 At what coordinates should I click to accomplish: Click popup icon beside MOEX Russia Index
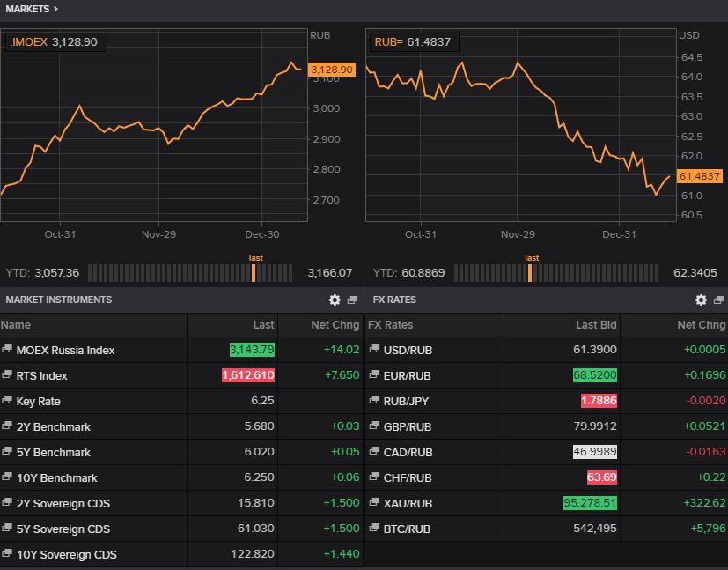[x=7, y=349]
